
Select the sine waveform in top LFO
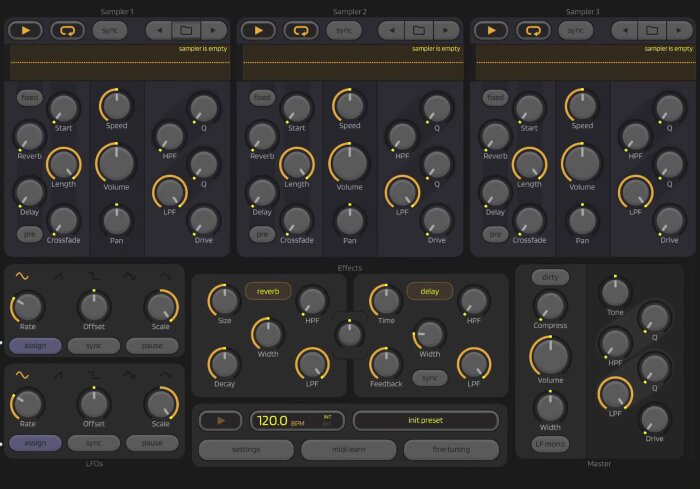tap(22, 276)
